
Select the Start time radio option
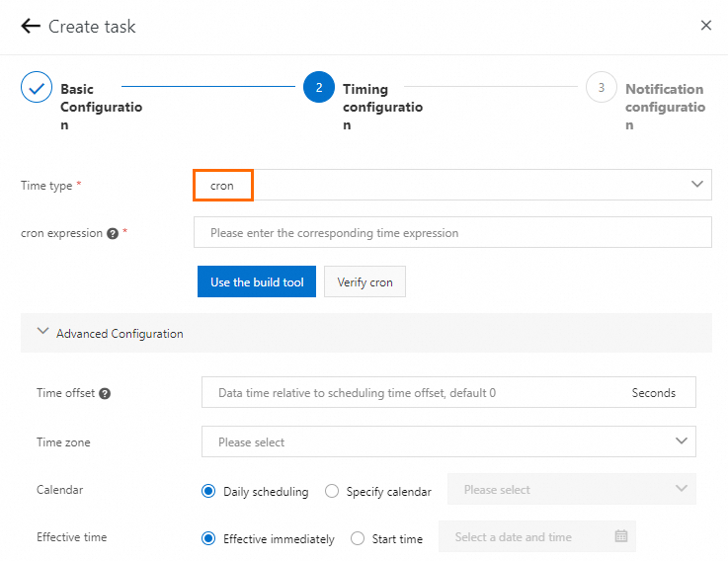coord(357,538)
